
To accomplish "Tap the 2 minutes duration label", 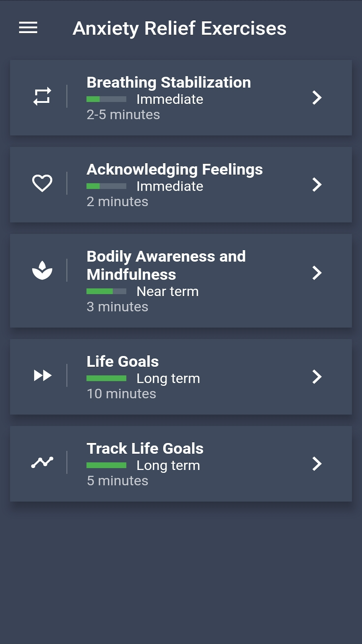I will [117, 201].
